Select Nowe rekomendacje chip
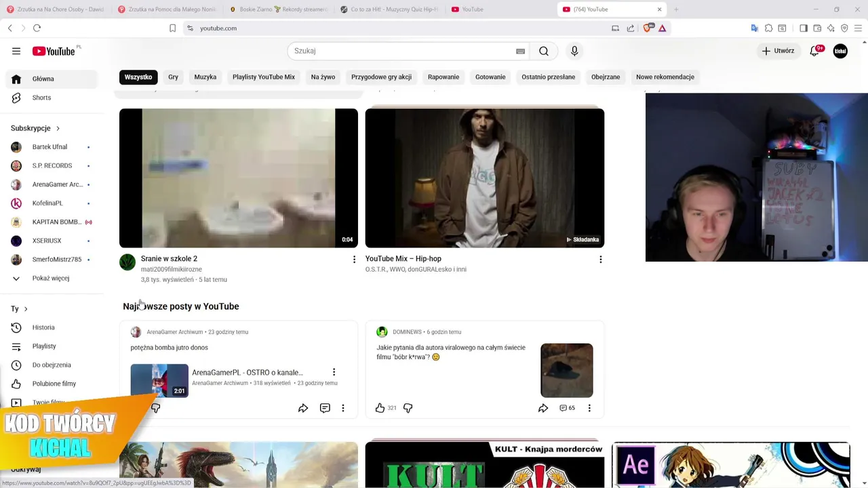 (x=665, y=77)
